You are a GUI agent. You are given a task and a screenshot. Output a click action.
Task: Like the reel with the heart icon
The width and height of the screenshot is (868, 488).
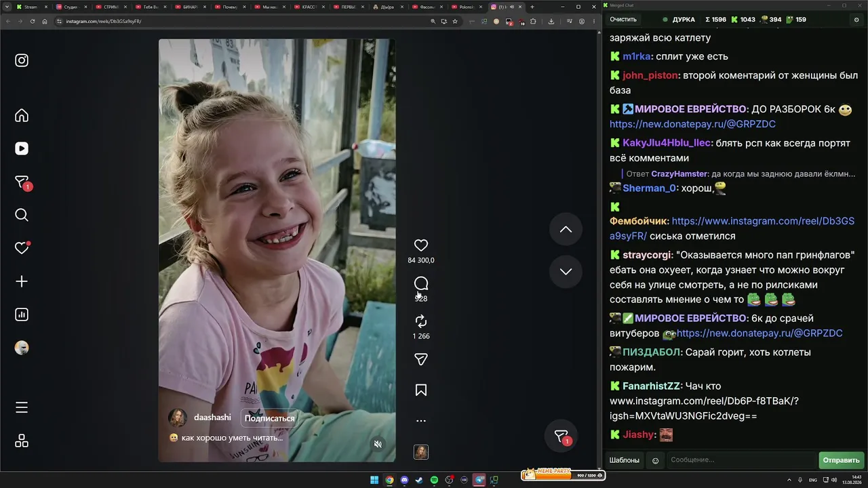point(421,245)
